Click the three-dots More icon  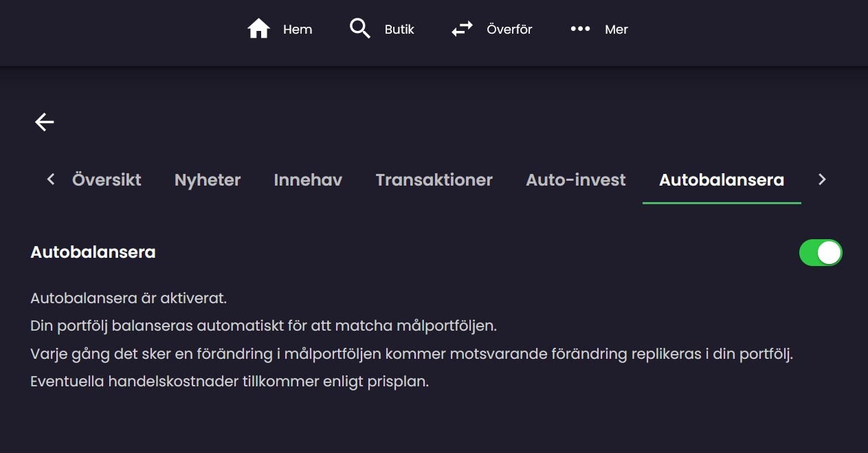pos(580,29)
